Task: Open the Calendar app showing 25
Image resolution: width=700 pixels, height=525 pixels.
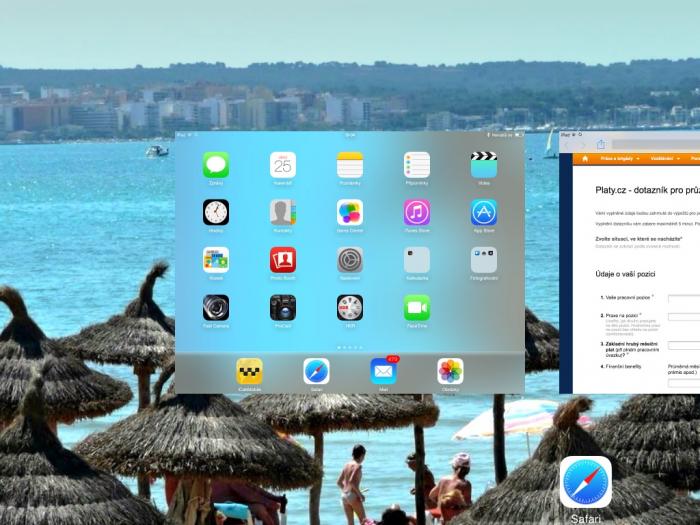Action: point(283,165)
